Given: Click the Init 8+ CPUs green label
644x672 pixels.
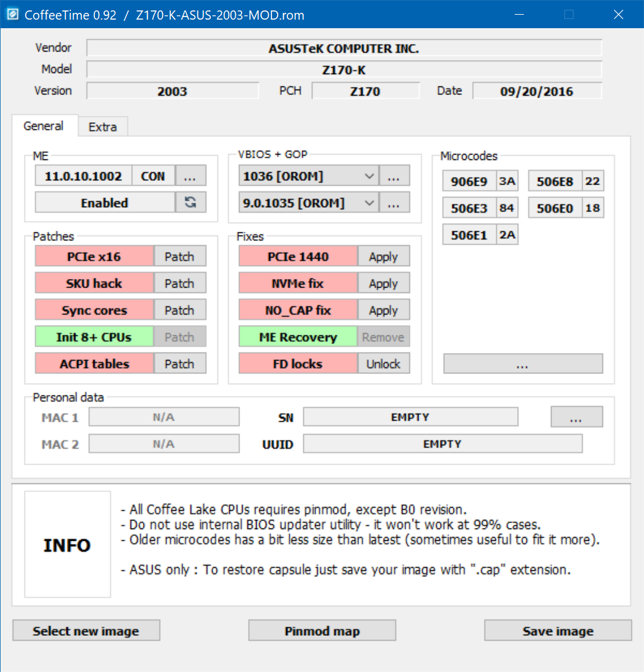Looking at the screenshot, I should 94,337.
